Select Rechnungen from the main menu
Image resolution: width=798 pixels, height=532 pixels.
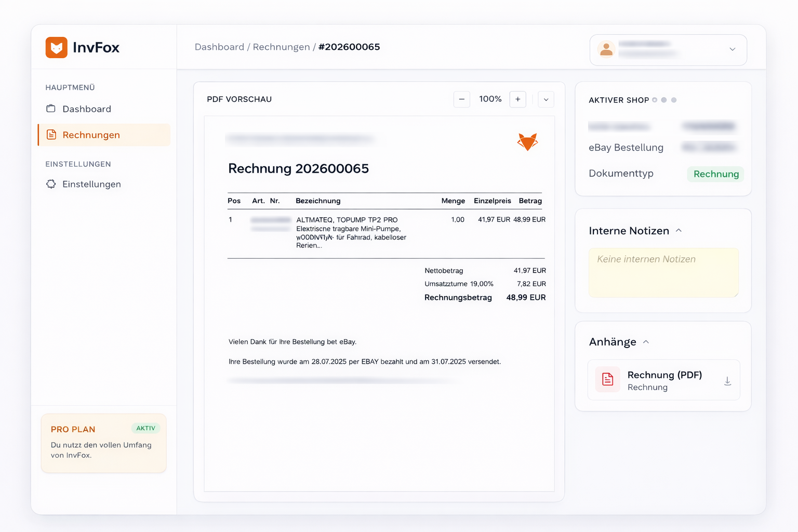pyautogui.click(x=91, y=135)
